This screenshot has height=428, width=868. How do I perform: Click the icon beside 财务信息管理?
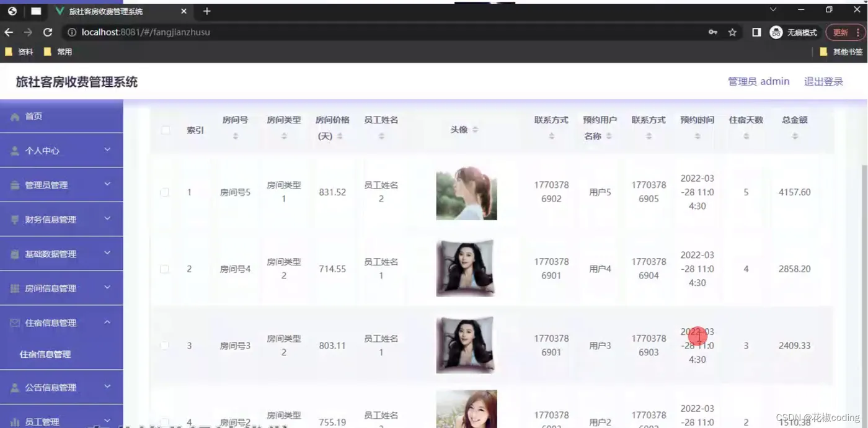pyautogui.click(x=15, y=220)
